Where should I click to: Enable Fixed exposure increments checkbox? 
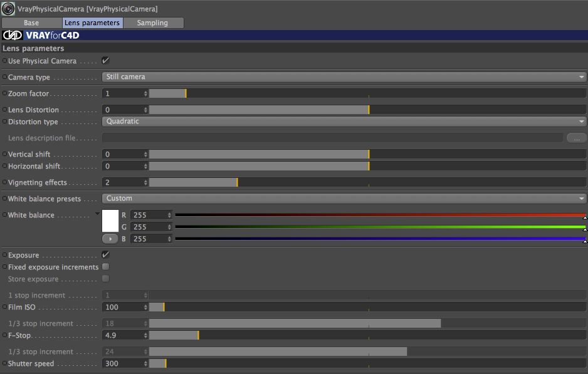click(x=106, y=267)
